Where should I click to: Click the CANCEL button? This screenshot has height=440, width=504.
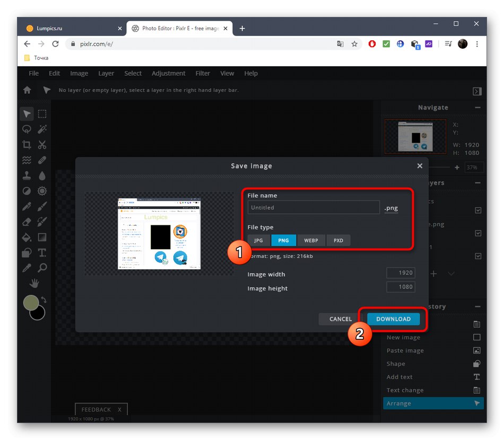coord(341,319)
